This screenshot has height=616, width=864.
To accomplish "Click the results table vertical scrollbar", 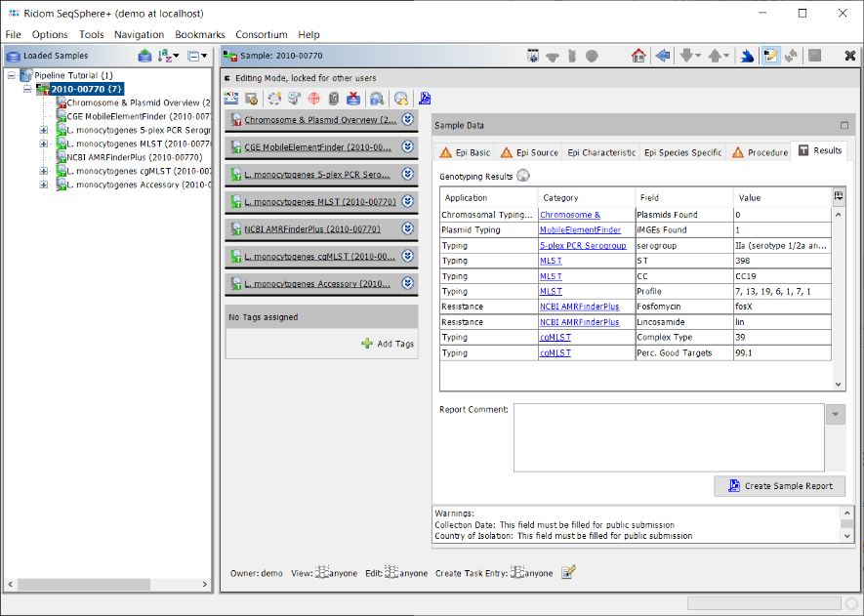I will click(x=838, y=293).
